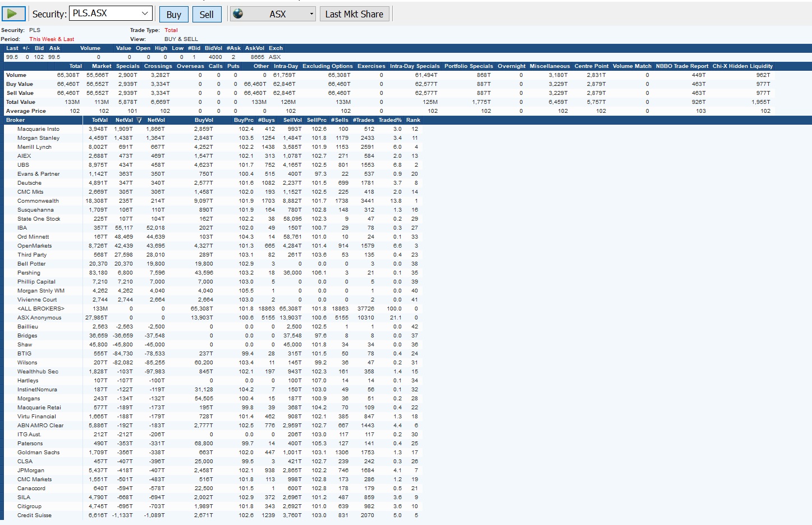
Task: Sort by the Traded% column header
Action: click(x=390, y=120)
